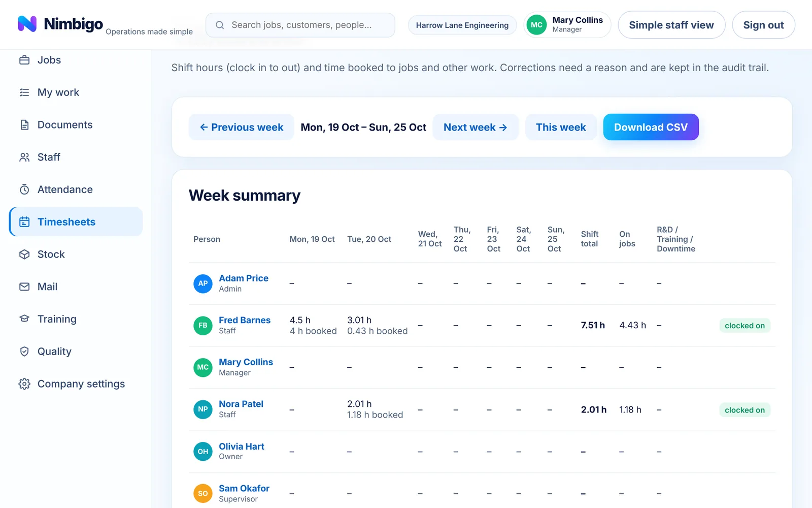Click Fred Barnes' Tuesday 3.01 h cell
Image resolution: width=812 pixels, height=508 pixels.
pos(377,326)
